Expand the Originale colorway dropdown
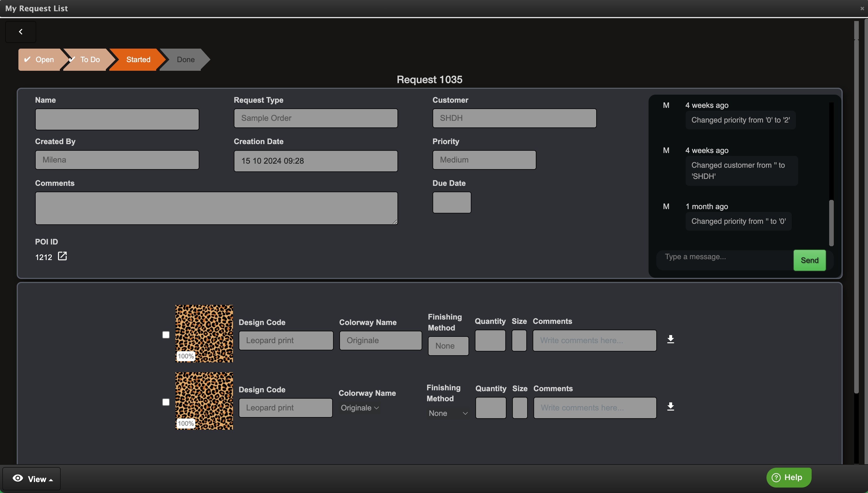 (360, 408)
